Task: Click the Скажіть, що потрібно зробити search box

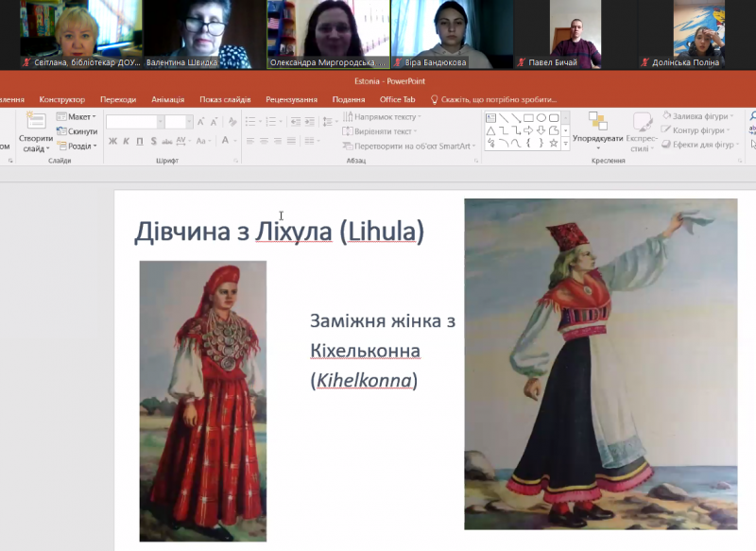Action: [493, 99]
